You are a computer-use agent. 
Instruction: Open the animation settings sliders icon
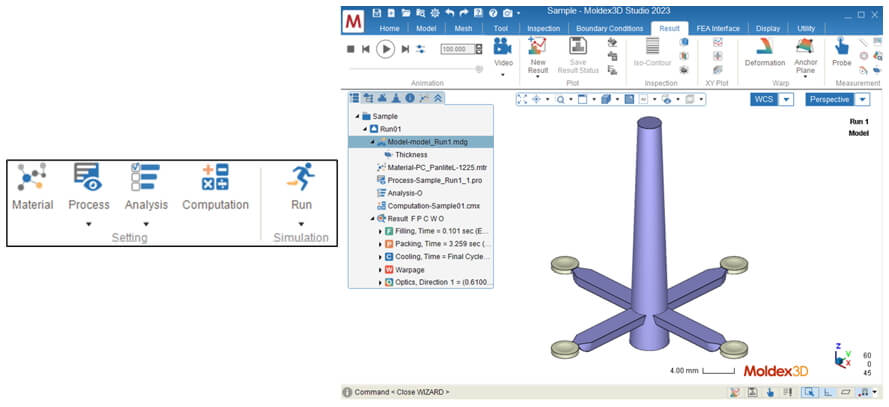420,49
